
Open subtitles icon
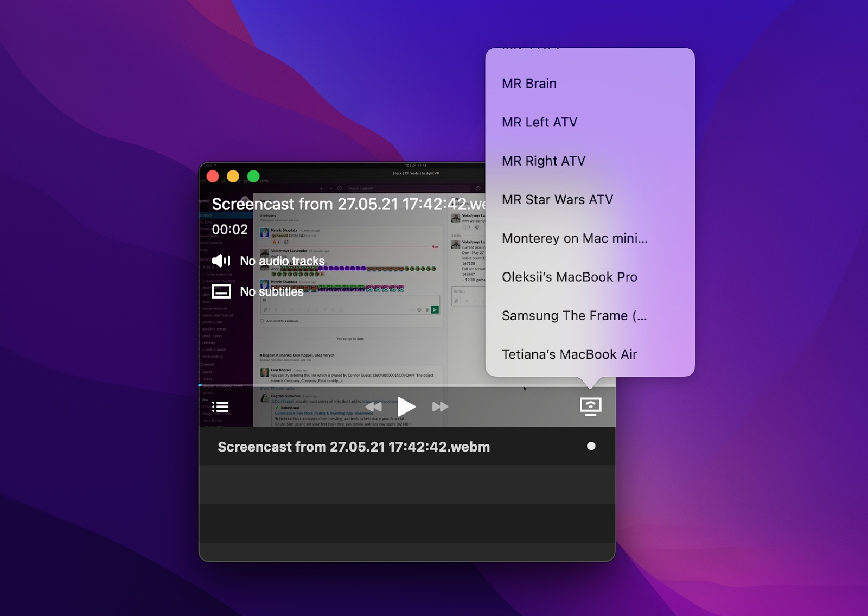(x=221, y=291)
